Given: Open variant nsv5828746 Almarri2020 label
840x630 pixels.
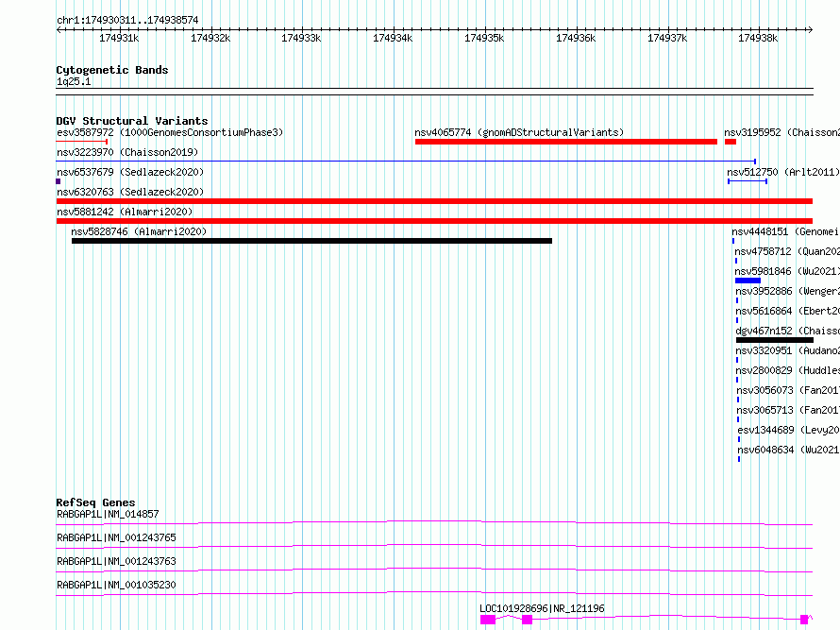Looking at the screenshot, I should click(x=139, y=231).
